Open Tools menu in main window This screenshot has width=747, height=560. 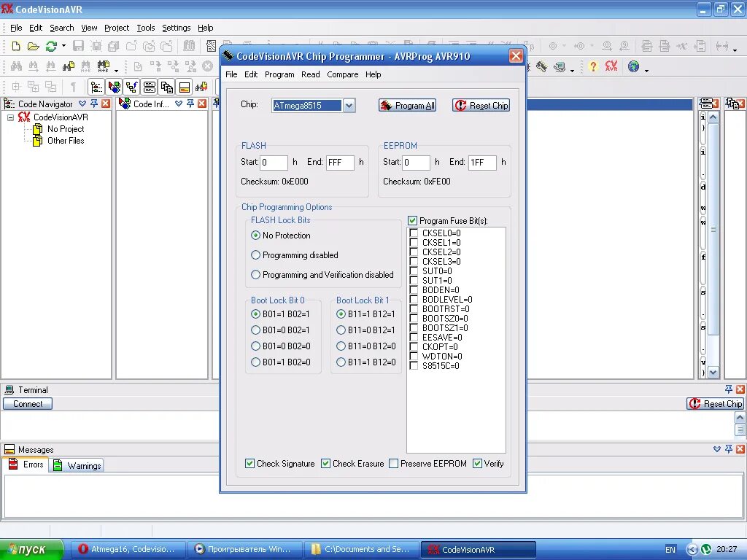point(145,28)
